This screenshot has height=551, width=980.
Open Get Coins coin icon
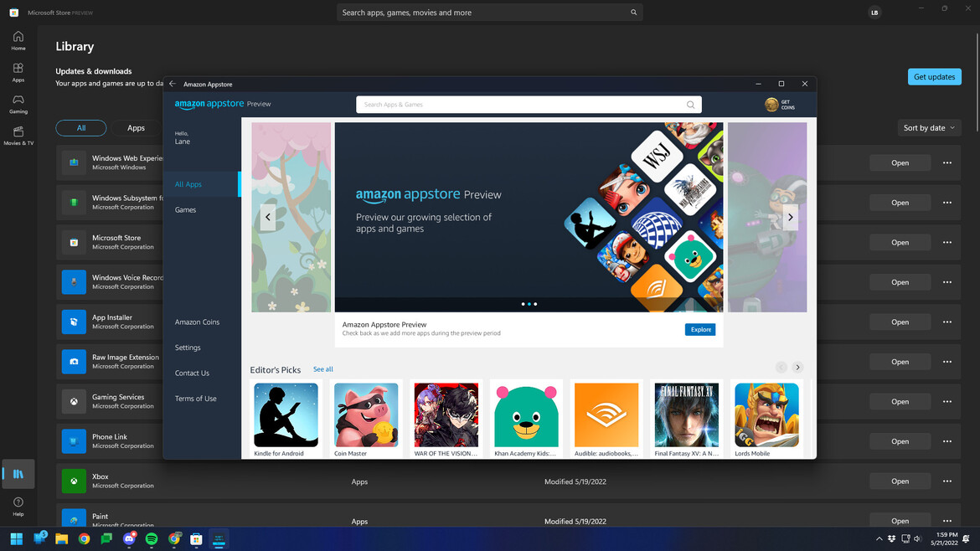point(771,105)
